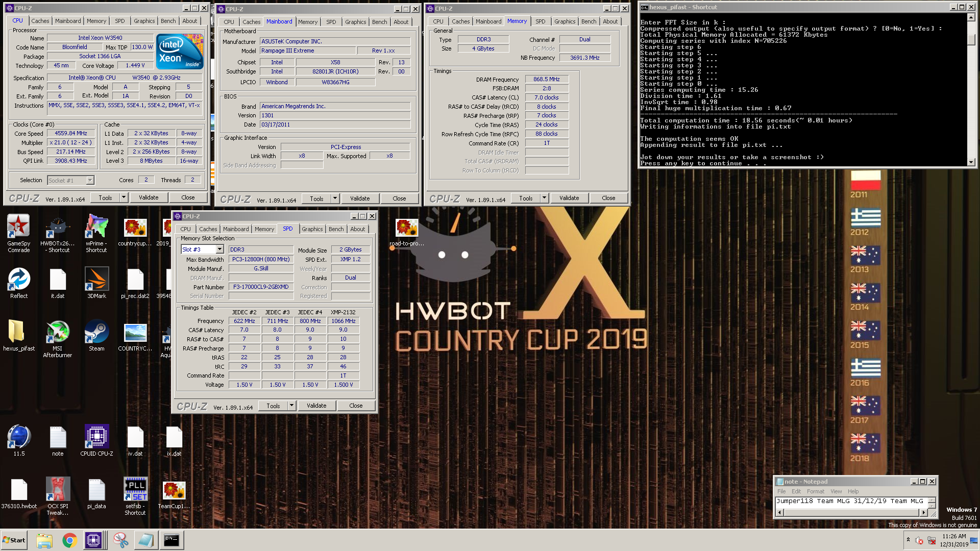Open the countrycup desktop image icon
This screenshot has width=980, height=551.
(x=135, y=233)
